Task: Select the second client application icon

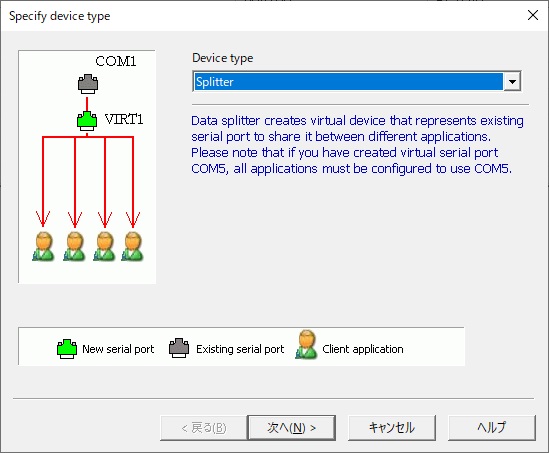Action: 74,246
